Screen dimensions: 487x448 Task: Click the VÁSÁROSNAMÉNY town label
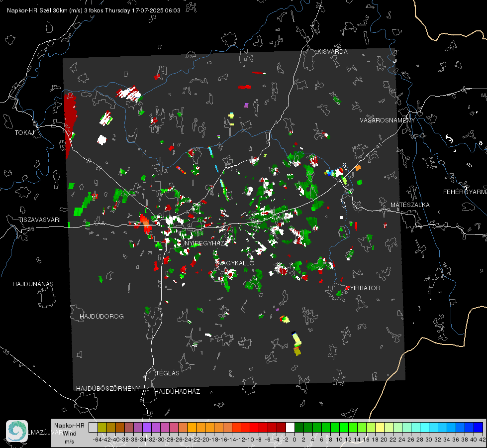tap(388, 120)
